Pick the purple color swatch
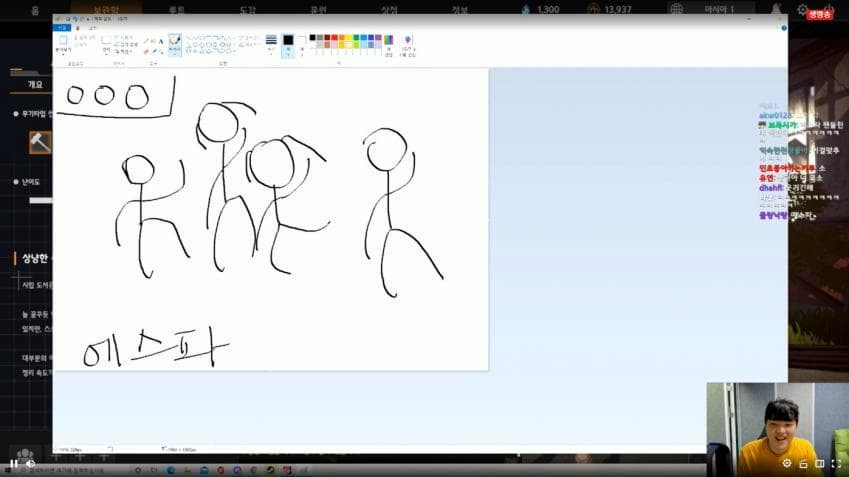This screenshot has height=477, width=849. [x=378, y=37]
